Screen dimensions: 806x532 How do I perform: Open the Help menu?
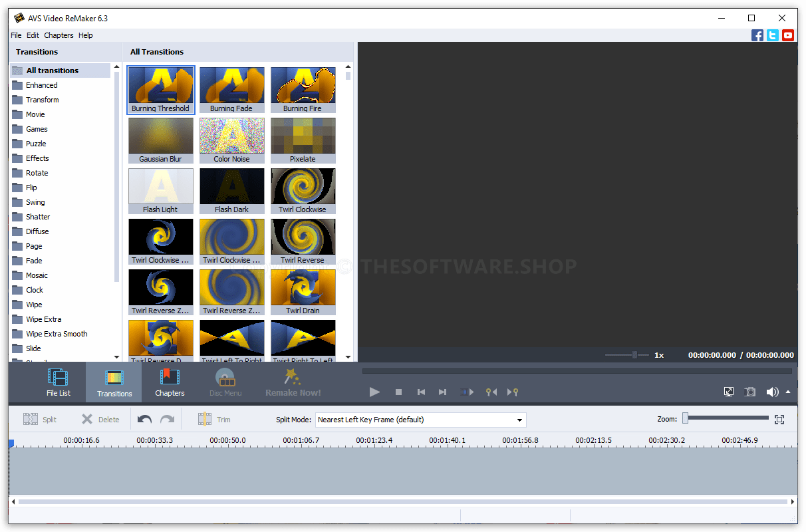click(x=85, y=35)
